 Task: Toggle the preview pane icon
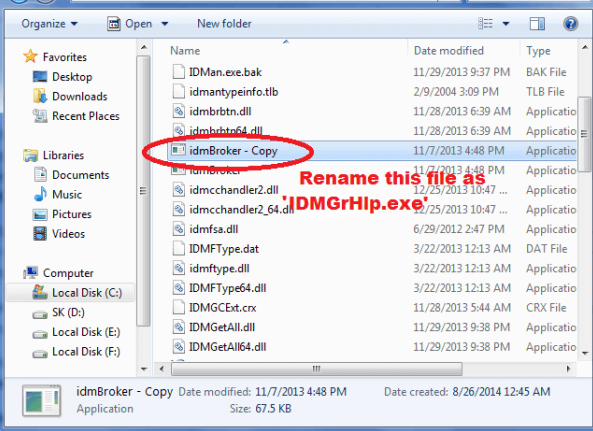537,24
